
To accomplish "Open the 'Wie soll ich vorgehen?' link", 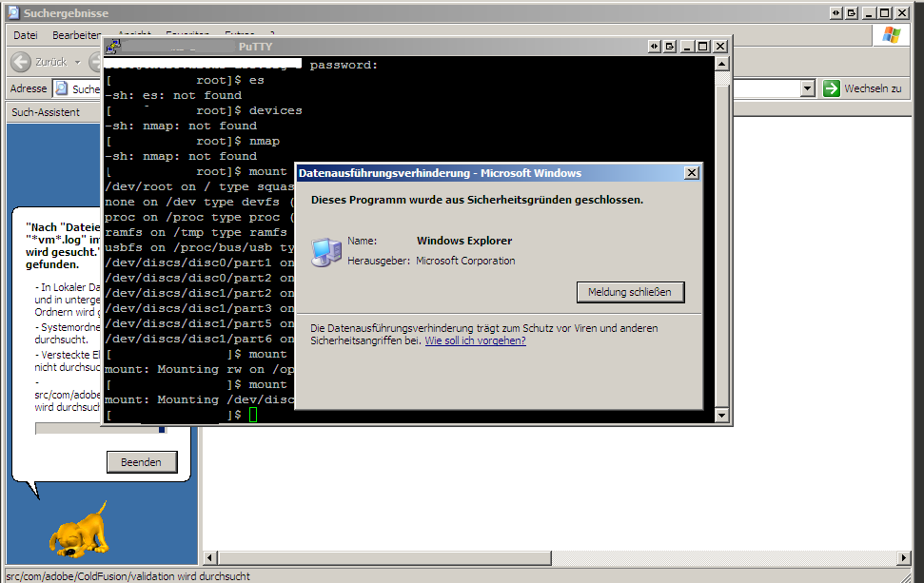I will 475,340.
